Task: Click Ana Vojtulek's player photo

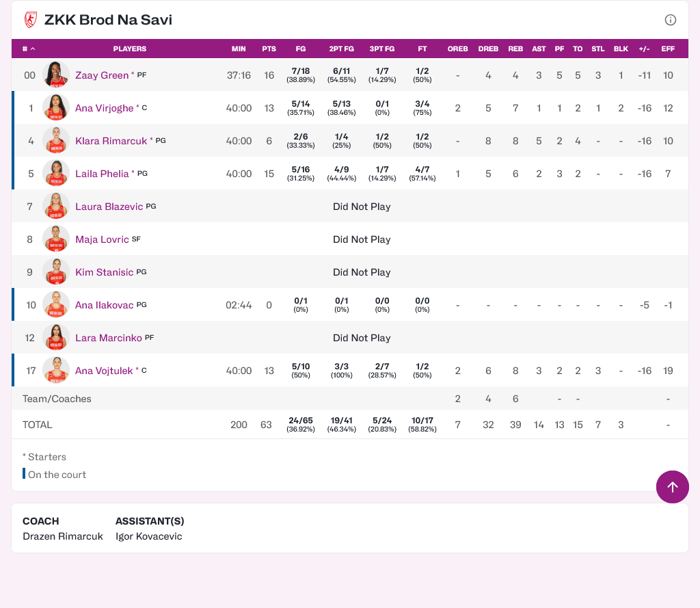Action: pos(56,370)
